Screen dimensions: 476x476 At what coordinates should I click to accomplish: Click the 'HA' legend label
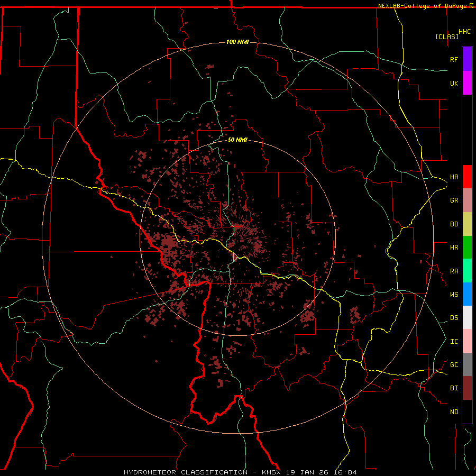(454, 177)
